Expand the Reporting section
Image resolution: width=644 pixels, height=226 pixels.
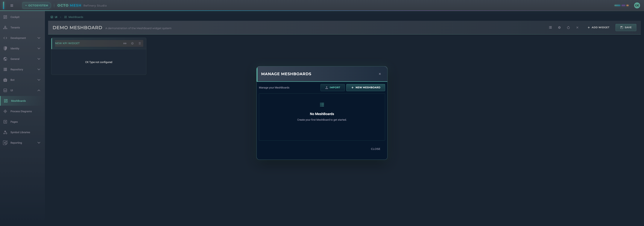click(39, 143)
